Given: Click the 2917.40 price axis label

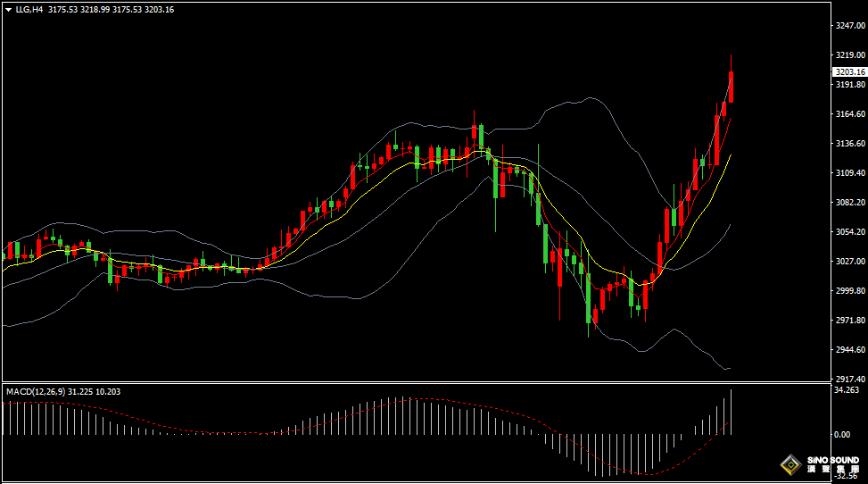Looking at the screenshot, I should coord(848,379).
